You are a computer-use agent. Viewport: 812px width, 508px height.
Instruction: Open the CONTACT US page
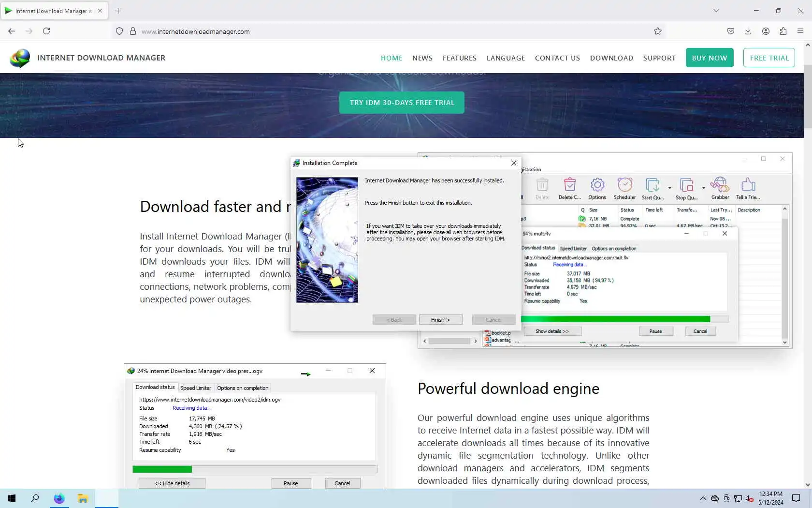tap(557, 58)
